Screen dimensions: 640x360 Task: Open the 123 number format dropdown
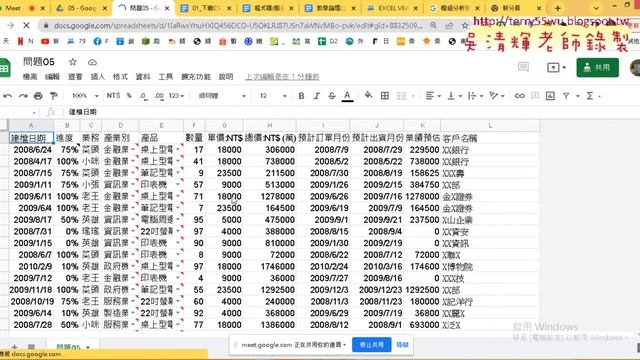click(176, 96)
